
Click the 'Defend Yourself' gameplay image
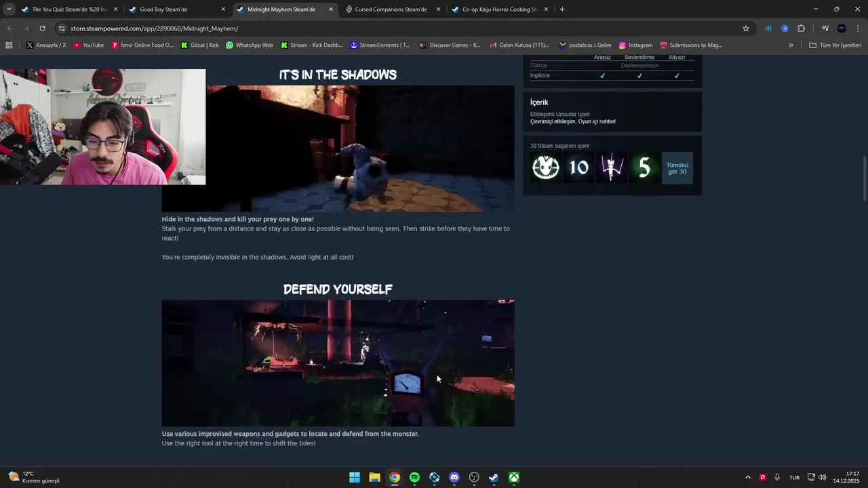click(338, 363)
